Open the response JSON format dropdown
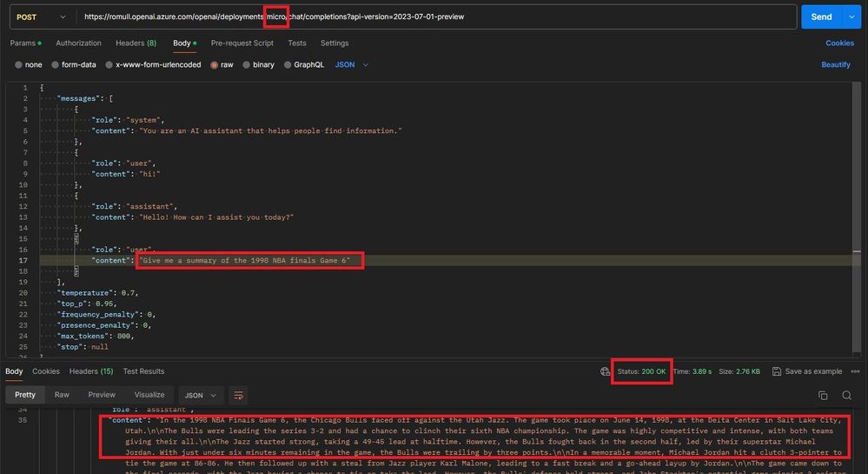This screenshot has height=474, width=868. point(200,395)
